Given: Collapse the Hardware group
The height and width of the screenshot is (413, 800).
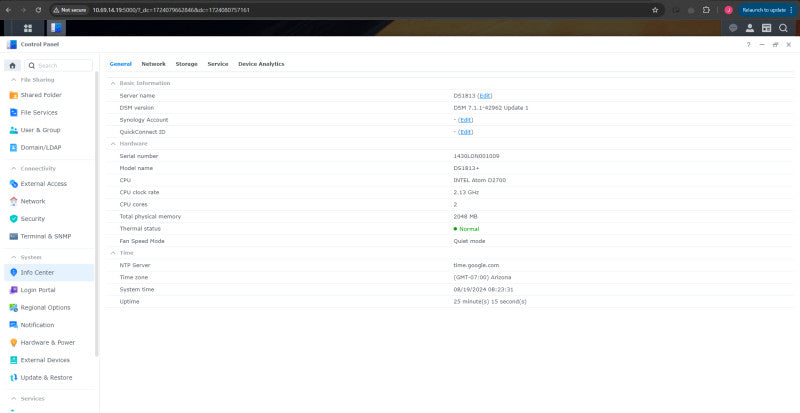Looking at the screenshot, I should [113, 143].
